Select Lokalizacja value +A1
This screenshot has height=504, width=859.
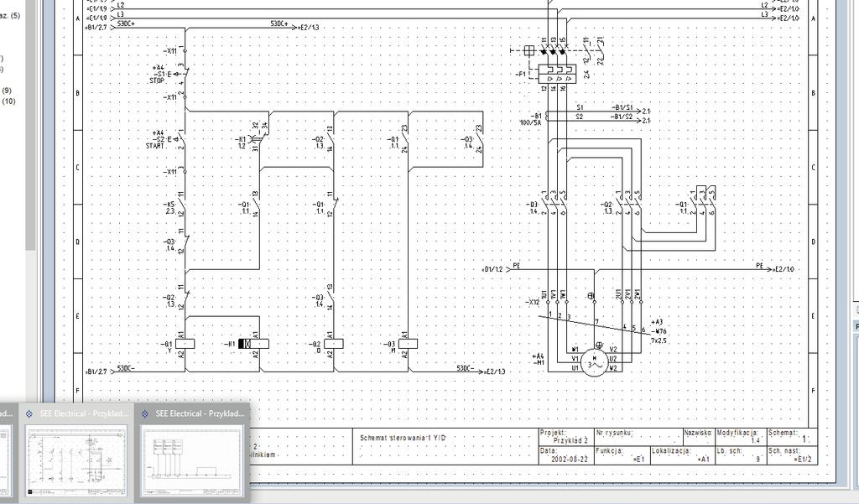coord(704,459)
